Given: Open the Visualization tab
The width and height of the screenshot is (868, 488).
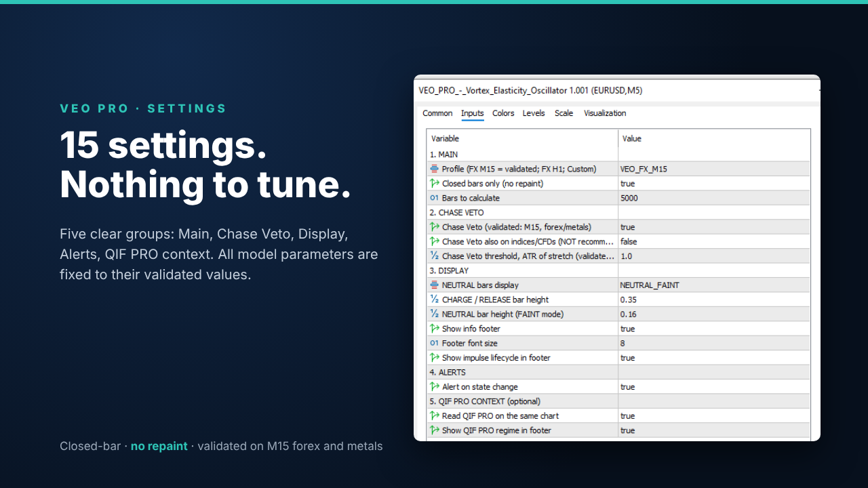Looking at the screenshot, I should [605, 113].
